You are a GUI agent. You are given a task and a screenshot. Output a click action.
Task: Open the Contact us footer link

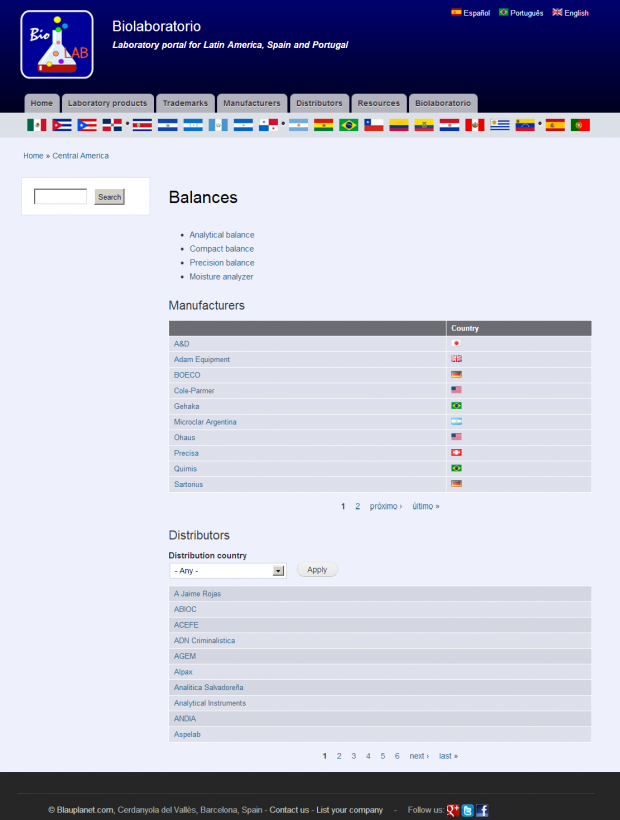[x=289, y=810]
